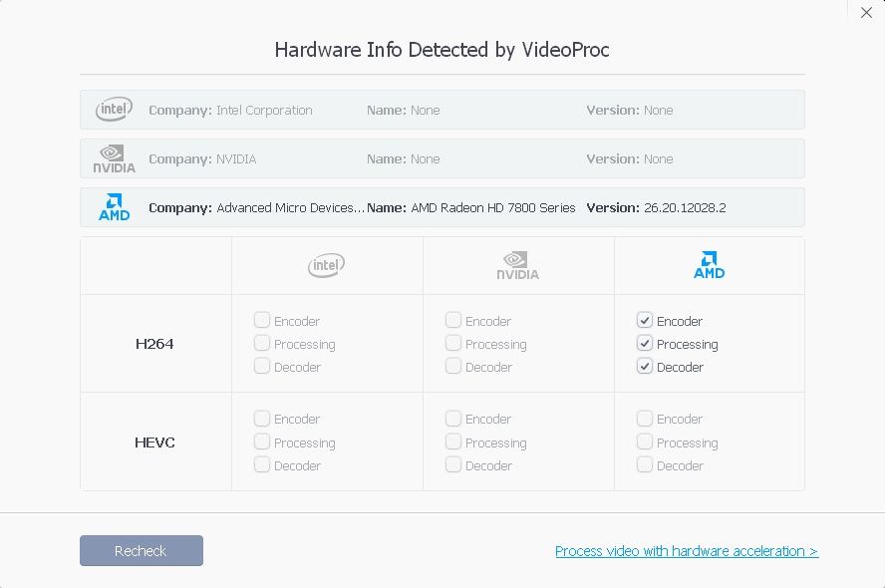Close the Hardware Info dialog
The height and width of the screenshot is (588, 885).
pos(866,12)
